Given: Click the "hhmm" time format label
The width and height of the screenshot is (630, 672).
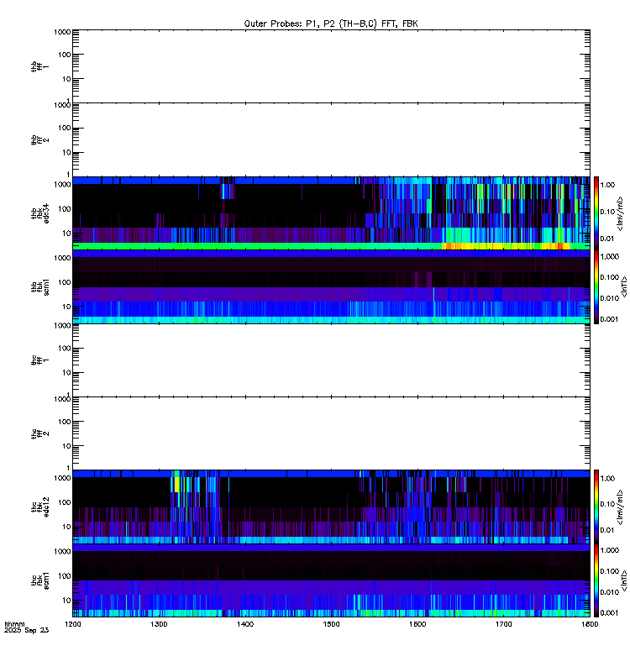Looking at the screenshot, I should click(x=14, y=624).
